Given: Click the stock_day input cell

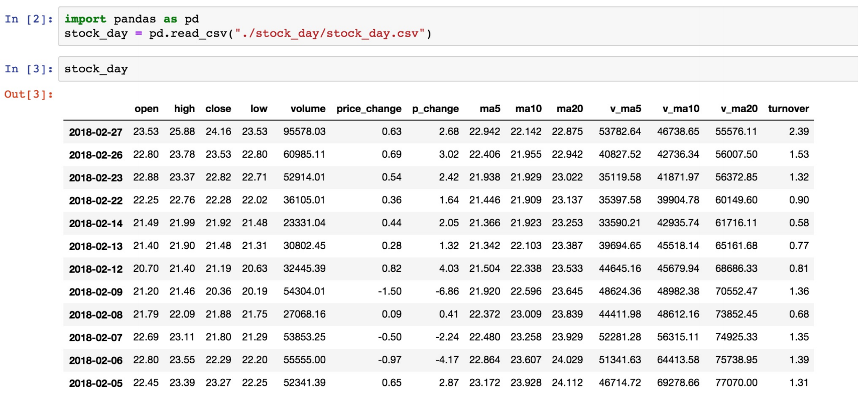Looking at the screenshot, I should pos(458,69).
